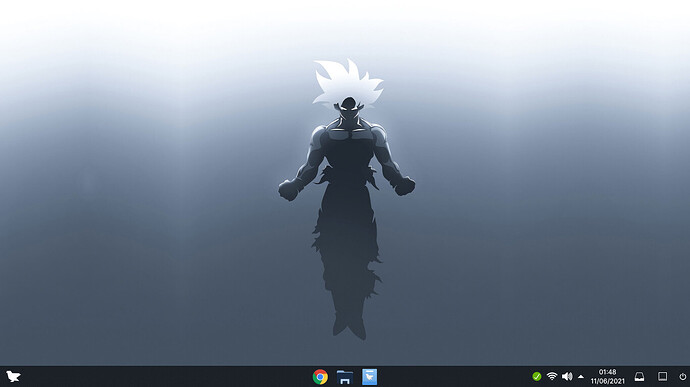
Task: Open the power session button
Action: coord(683,376)
